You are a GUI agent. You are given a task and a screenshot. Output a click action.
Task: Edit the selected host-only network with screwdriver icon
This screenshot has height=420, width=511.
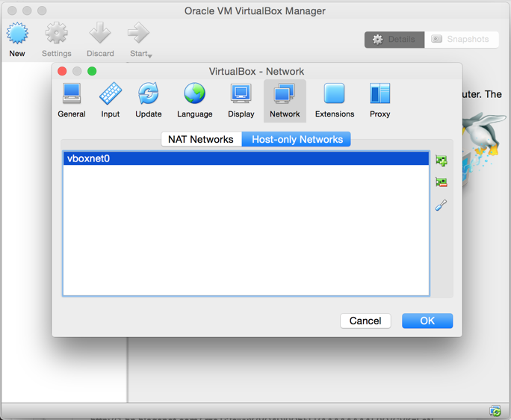(442, 205)
